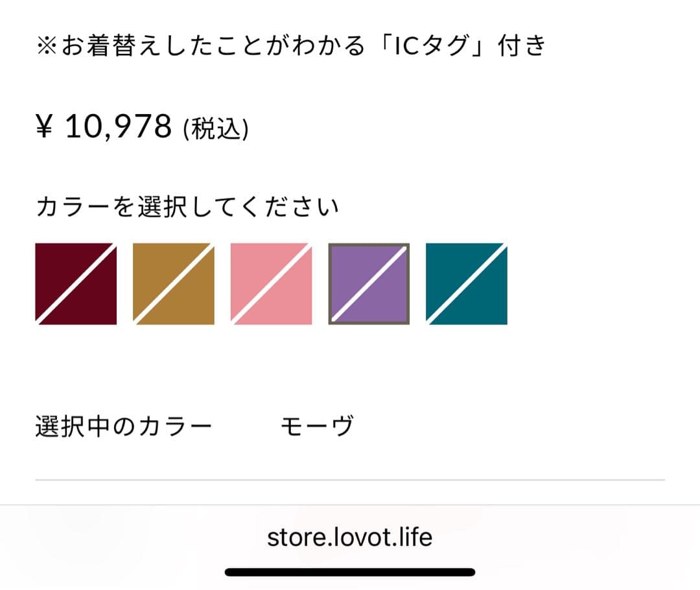Viewport: 700px width, 590px height.
Task: Tap the selected color name モーヴ
Action: click(x=317, y=424)
